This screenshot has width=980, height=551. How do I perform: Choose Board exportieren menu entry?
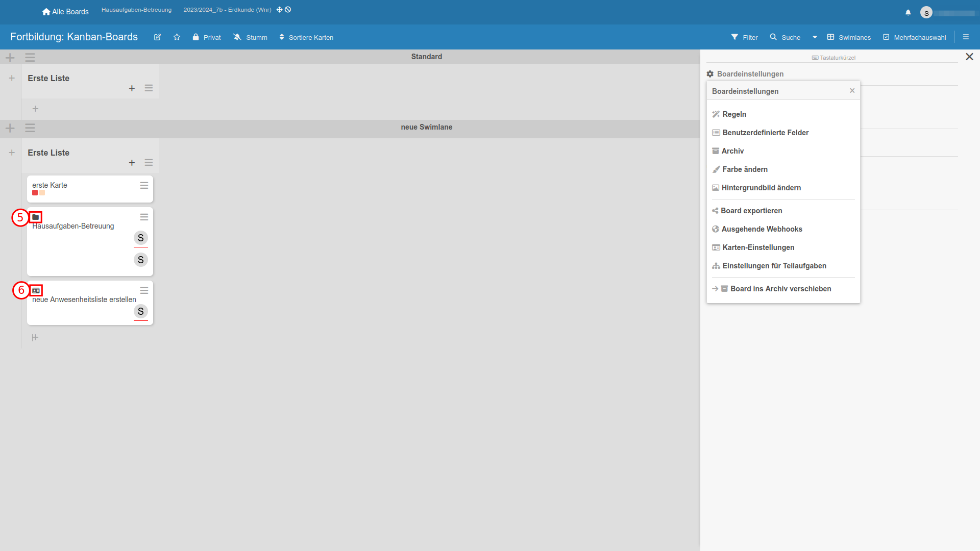[x=751, y=211]
